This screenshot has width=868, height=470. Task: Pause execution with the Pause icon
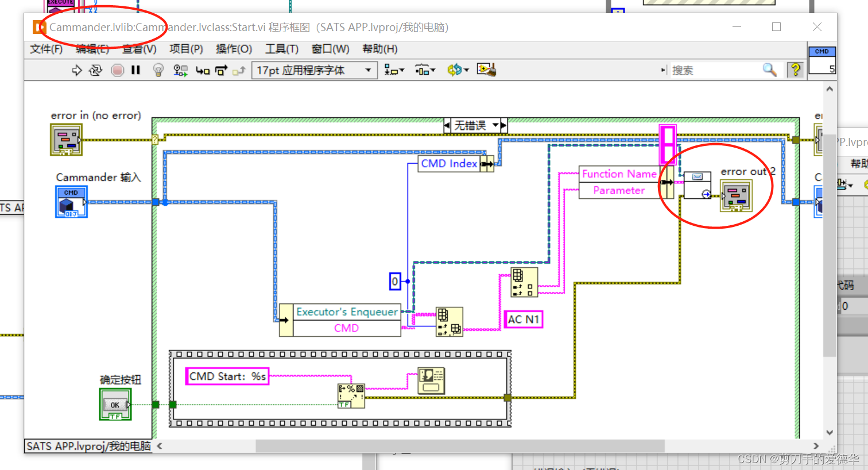135,70
